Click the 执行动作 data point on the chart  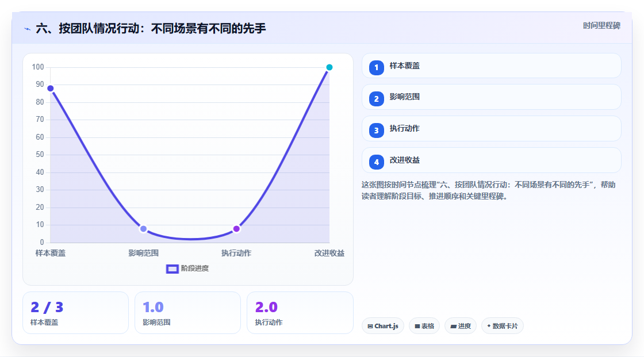tap(236, 229)
